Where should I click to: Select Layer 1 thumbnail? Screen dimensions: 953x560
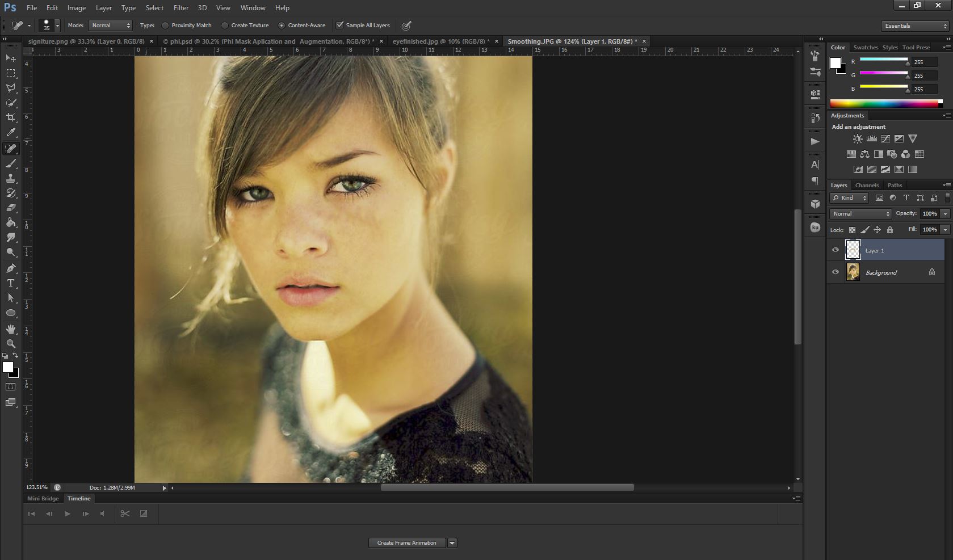[x=853, y=250]
